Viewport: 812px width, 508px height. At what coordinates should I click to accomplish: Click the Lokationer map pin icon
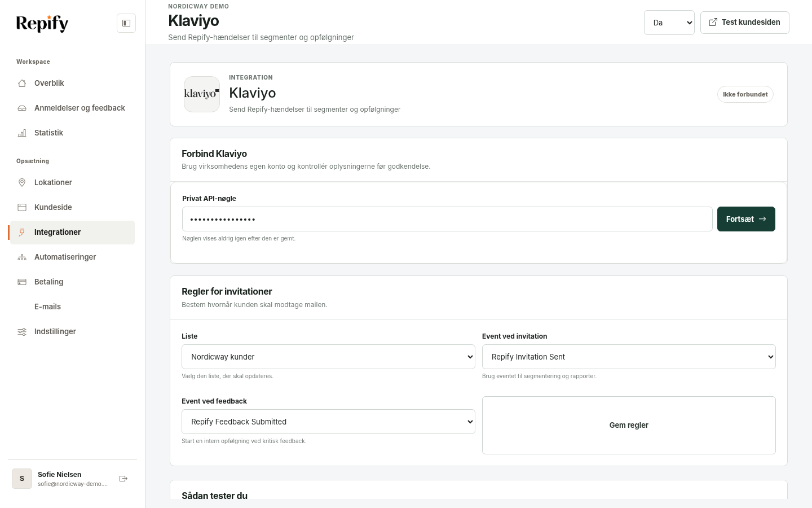coord(22,182)
